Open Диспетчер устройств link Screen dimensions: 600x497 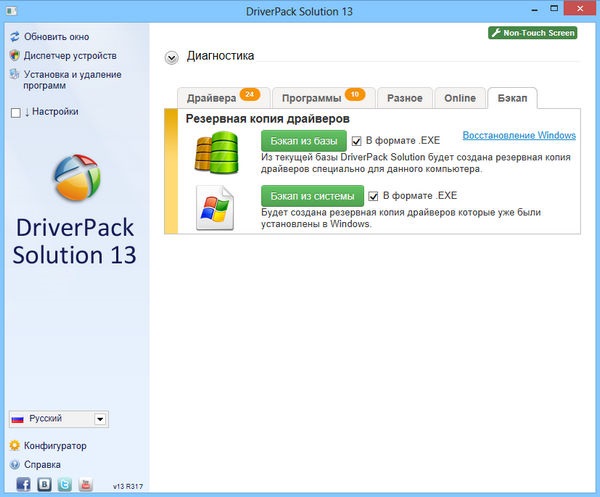70,55
